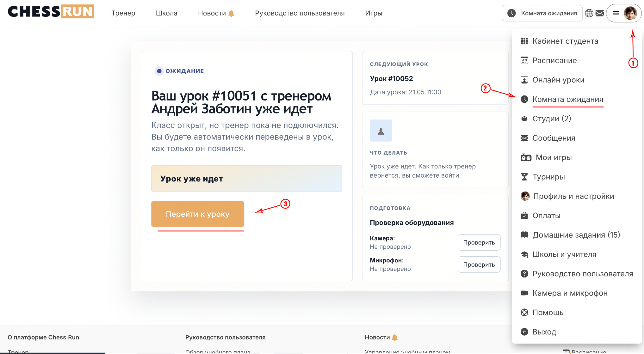Select Кабинет студента menu item
Screen dimensions: 644x354
(x=565, y=41)
